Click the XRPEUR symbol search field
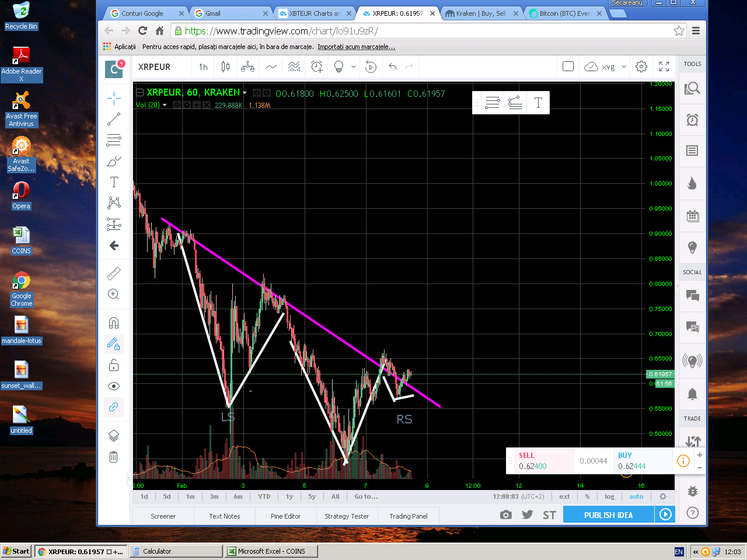This screenshot has width=747, height=560. click(161, 67)
